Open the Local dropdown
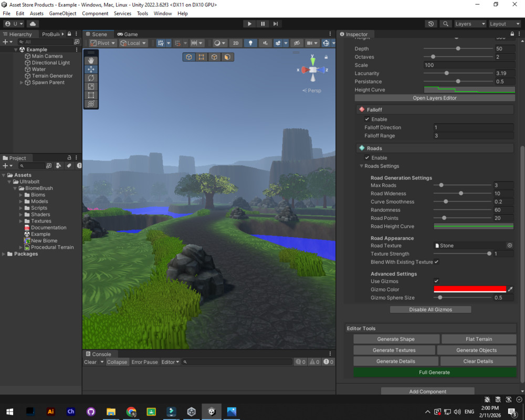Image resolution: width=525 pixels, height=420 pixels. [133, 43]
